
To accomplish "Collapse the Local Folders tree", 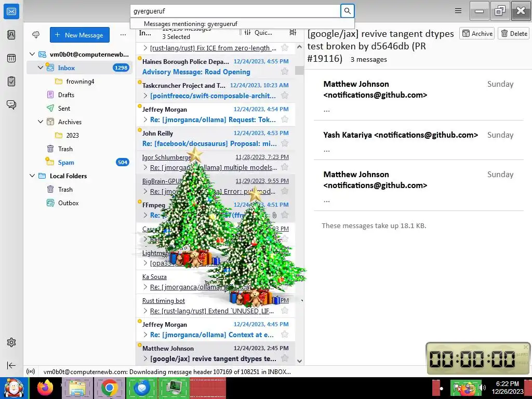I will [32, 176].
